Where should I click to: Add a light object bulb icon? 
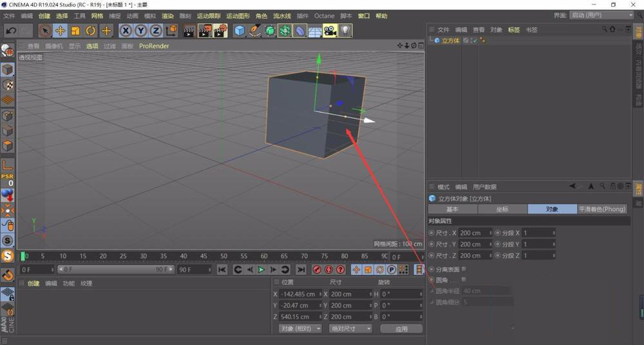pyautogui.click(x=346, y=31)
